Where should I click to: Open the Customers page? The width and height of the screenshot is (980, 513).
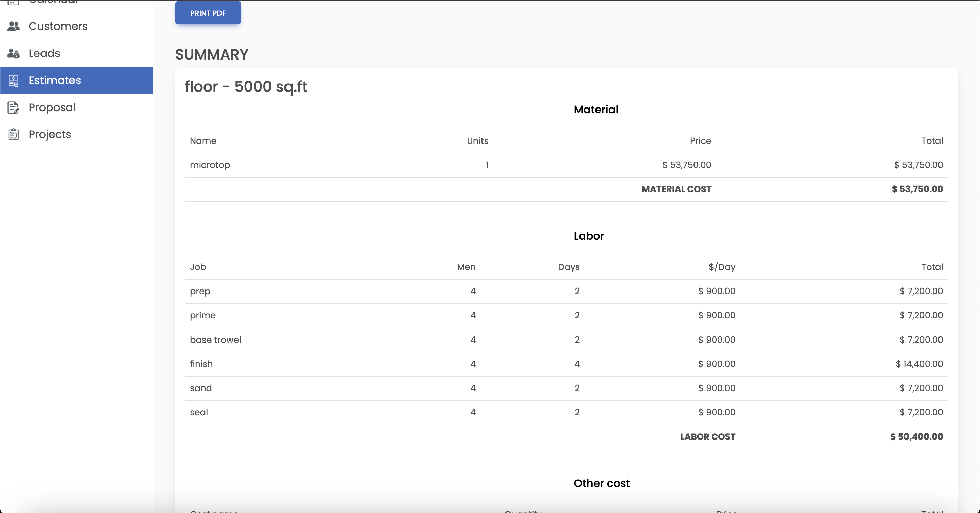tap(58, 26)
